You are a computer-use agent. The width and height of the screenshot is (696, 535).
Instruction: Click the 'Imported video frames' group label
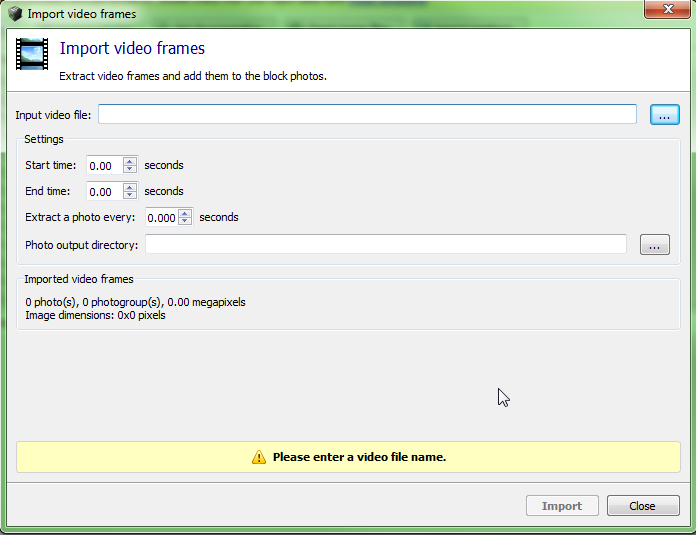tap(79, 279)
